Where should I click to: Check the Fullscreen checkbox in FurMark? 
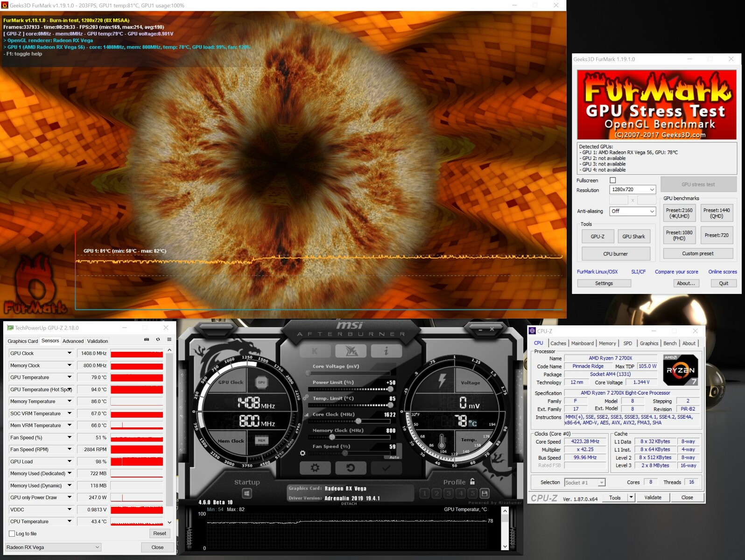[x=613, y=180]
